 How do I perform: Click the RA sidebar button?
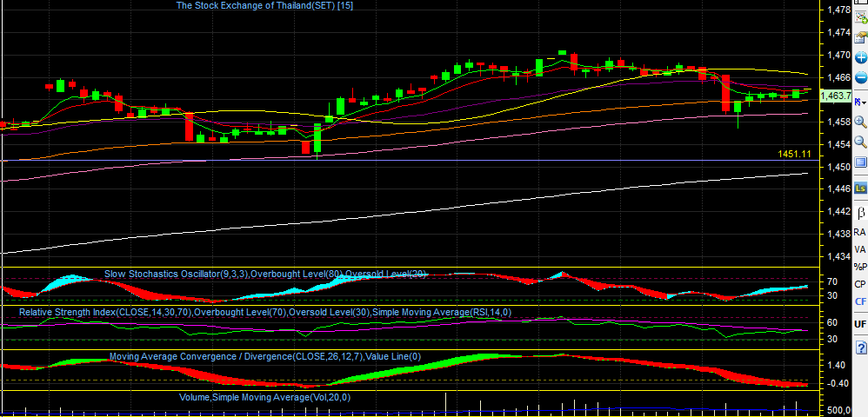[x=859, y=232]
